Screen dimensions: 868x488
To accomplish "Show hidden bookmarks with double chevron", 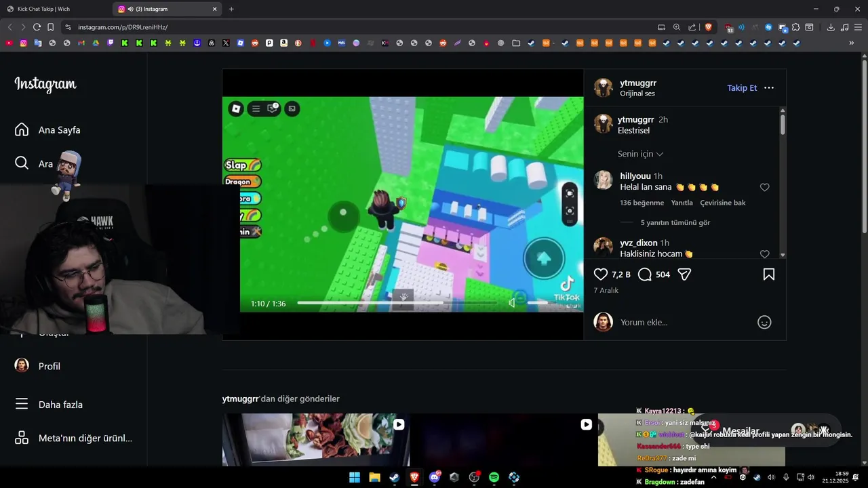I will (x=852, y=43).
